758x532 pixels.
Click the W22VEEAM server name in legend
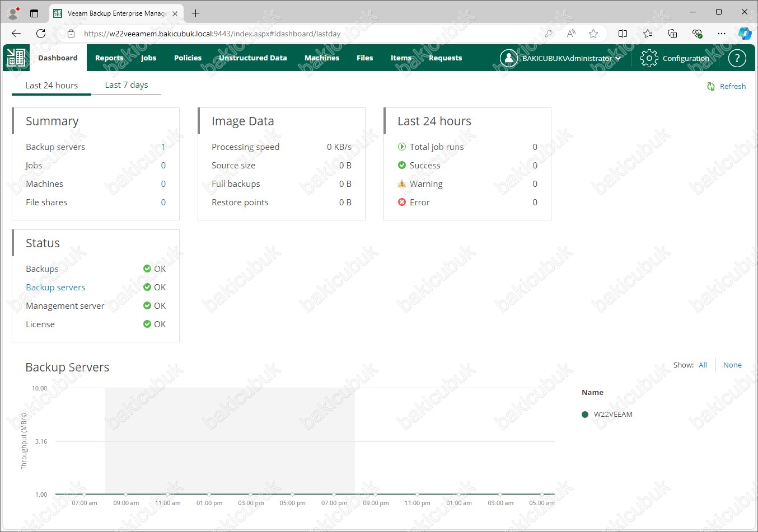coord(613,415)
